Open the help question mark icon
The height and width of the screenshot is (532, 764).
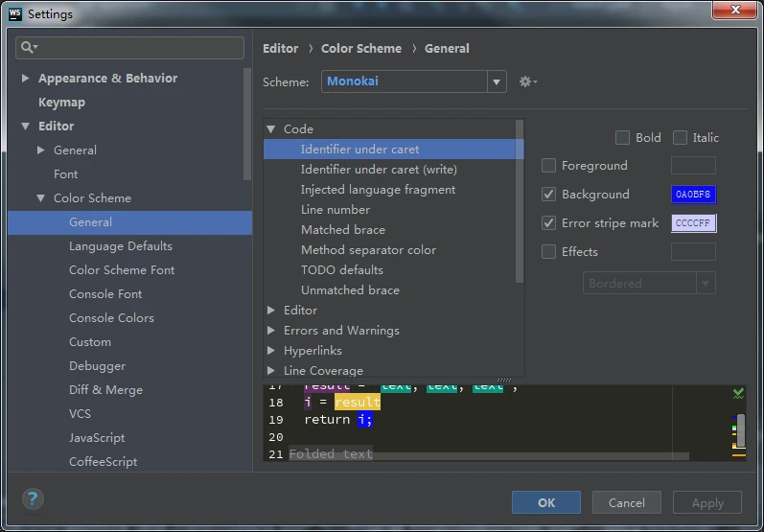[x=34, y=498]
